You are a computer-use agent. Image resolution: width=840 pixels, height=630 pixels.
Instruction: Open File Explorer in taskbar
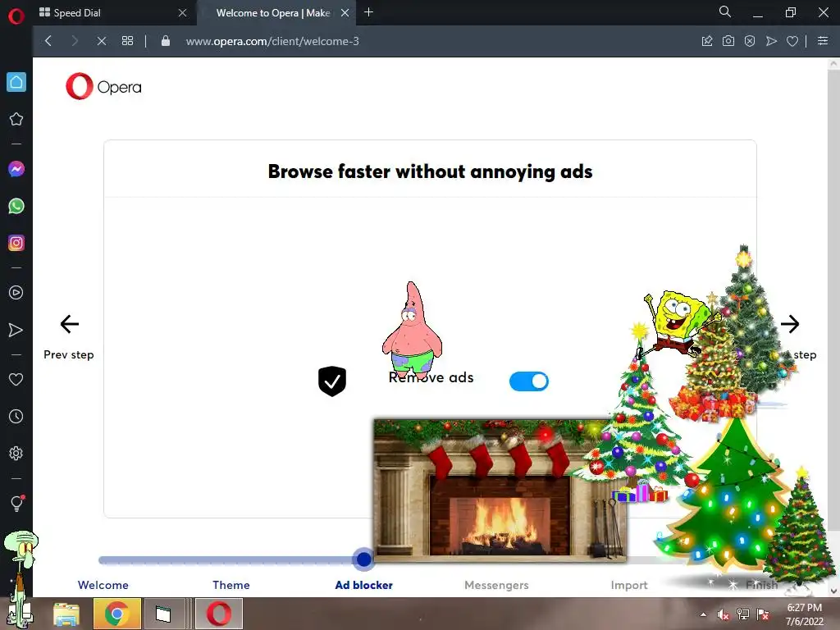click(66, 614)
